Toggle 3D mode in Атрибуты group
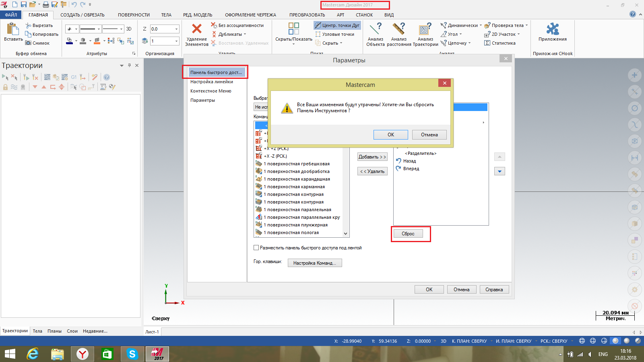Viewport: 644px width, 362px height. 129,29
